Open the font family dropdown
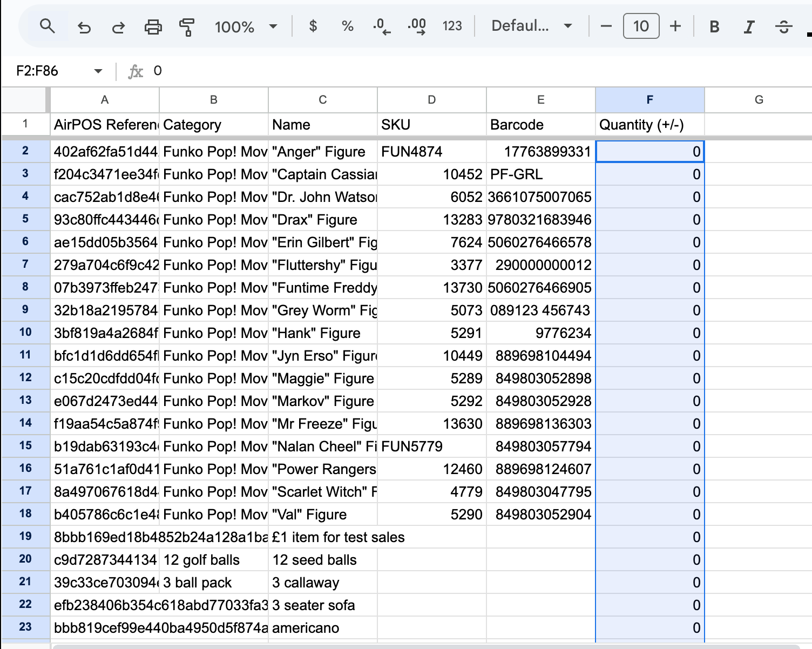 (531, 26)
